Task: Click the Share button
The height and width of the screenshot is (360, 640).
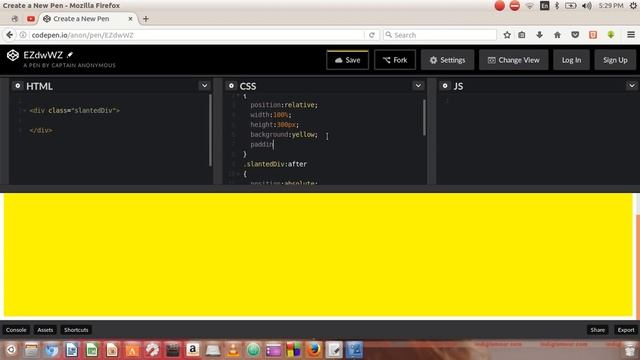Action: pyautogui.click(x=597, y=330)
